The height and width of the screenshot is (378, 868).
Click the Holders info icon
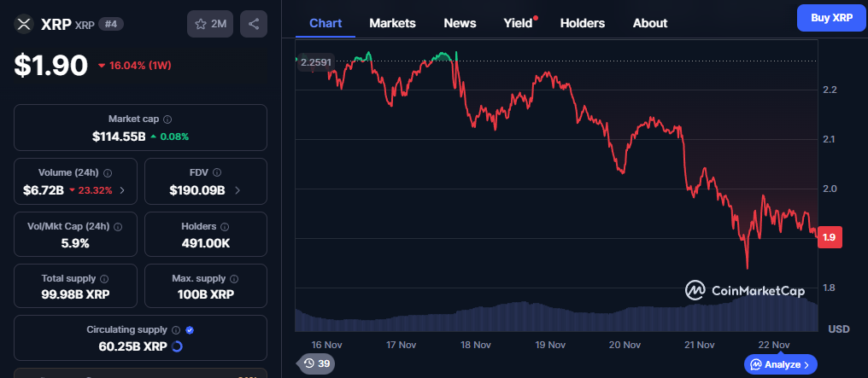click(x=225, y=227)
